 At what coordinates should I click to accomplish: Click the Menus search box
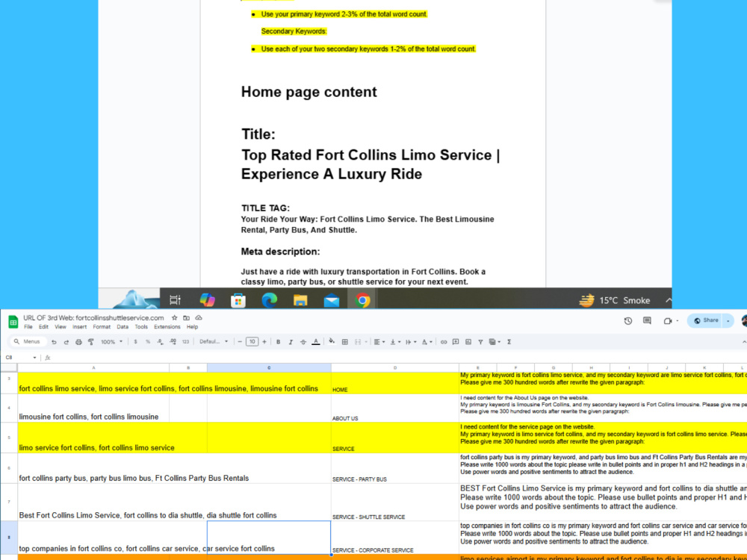[x=28, y=342]
